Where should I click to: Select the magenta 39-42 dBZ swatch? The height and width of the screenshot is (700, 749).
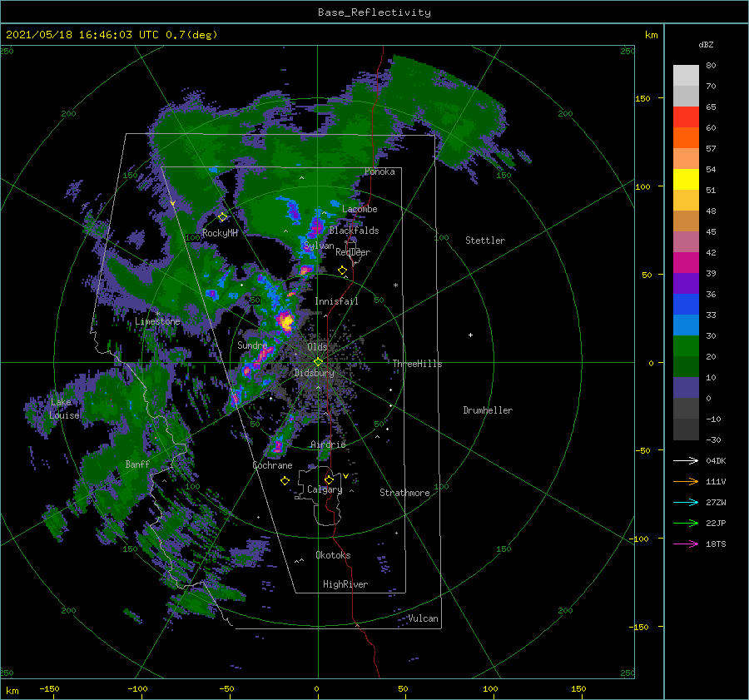point(686,263)
